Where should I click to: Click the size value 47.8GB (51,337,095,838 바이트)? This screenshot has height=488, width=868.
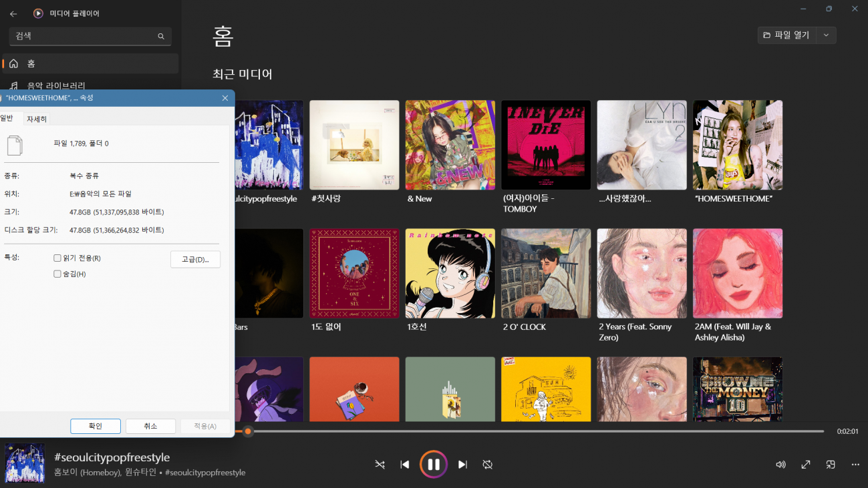(x=117, y=212)
